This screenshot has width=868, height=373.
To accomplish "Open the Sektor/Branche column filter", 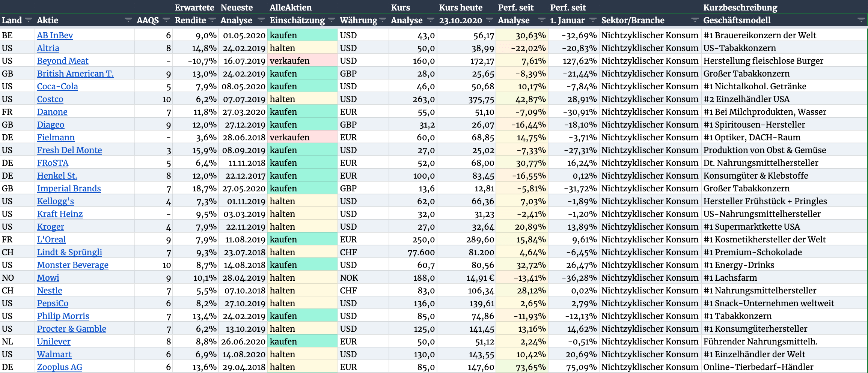I will (x=695, y=20).
